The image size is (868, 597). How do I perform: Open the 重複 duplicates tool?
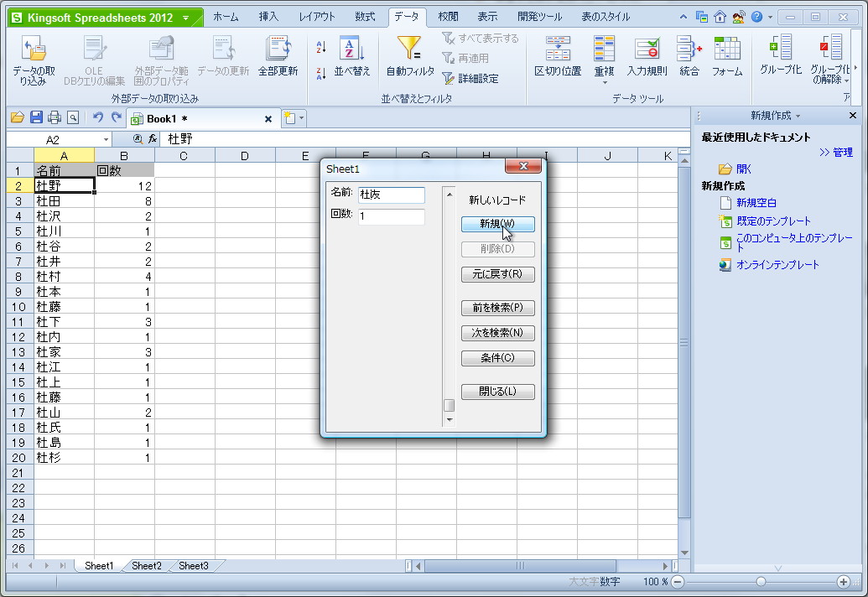604,56
